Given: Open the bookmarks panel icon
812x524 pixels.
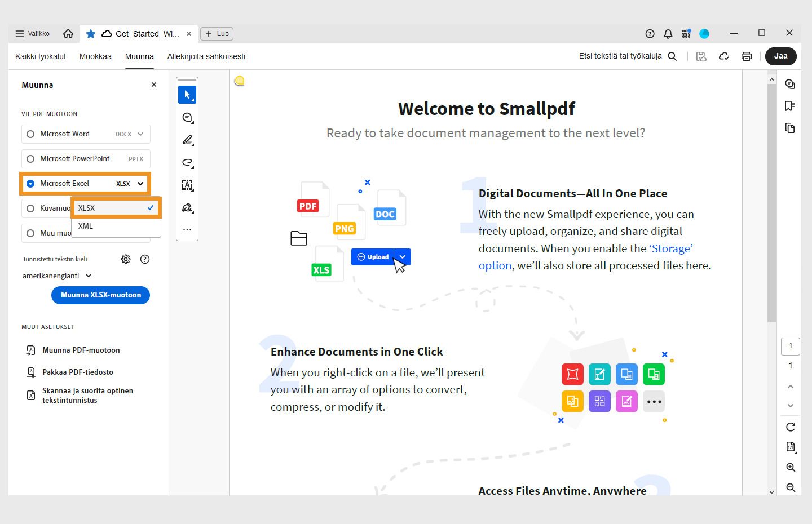Looking at the screenshot, I should click(790, 106).
